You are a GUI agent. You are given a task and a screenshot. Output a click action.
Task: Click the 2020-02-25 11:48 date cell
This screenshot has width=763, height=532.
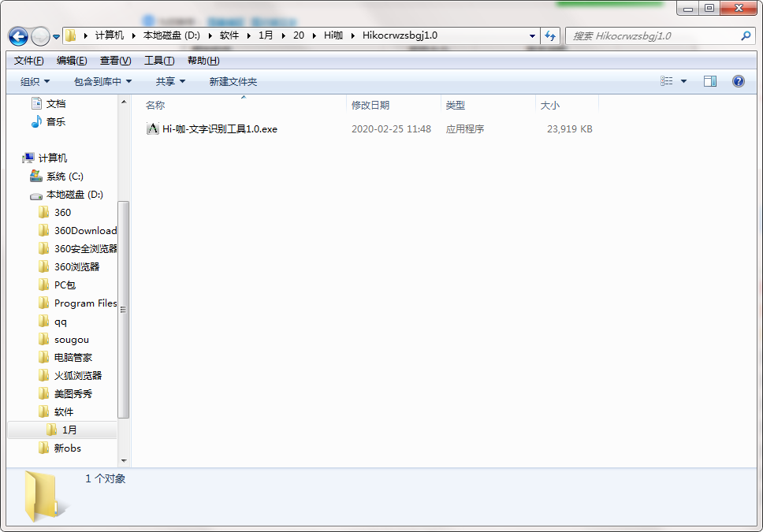[x=391, y=129]
